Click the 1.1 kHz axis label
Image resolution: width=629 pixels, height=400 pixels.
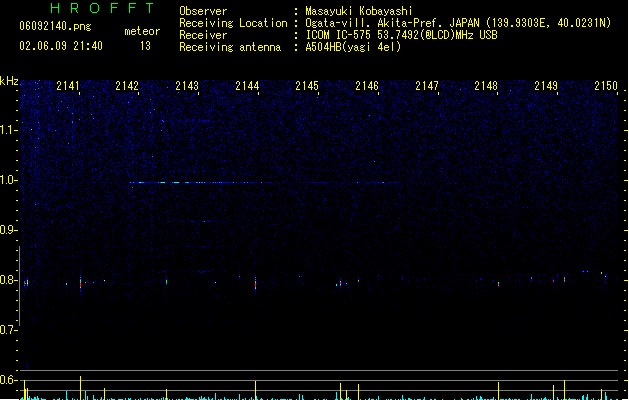[x=8, y=130]
